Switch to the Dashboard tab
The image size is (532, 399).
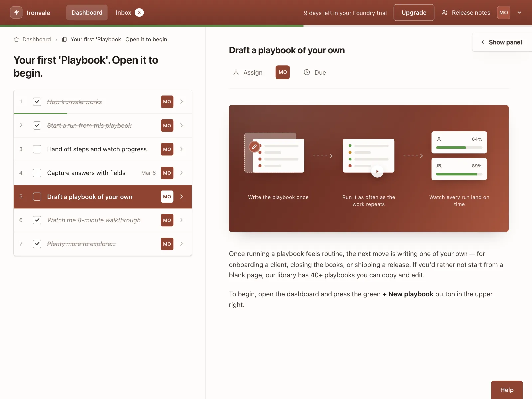click(x=87, y=13)
